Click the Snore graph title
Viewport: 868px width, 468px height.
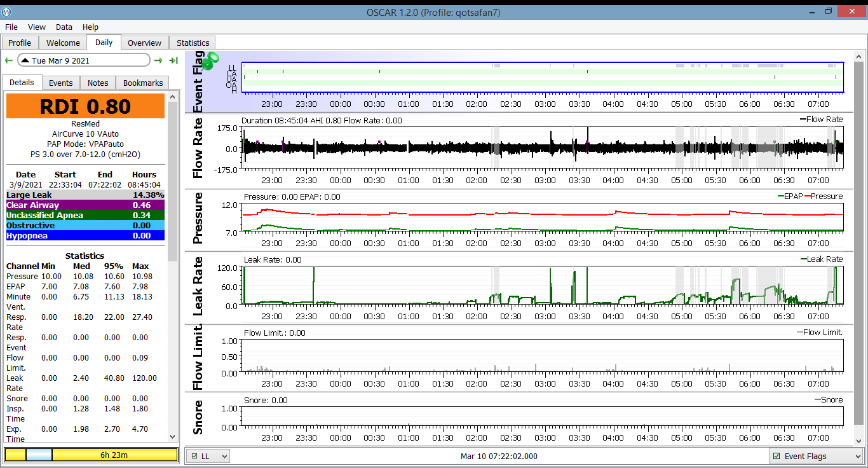click(198, 417)
